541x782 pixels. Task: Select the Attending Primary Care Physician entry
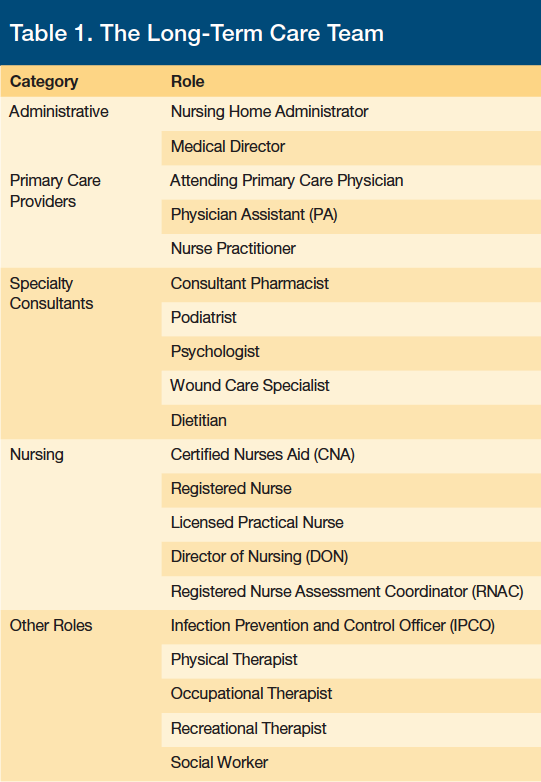click(x=287, y=181)
